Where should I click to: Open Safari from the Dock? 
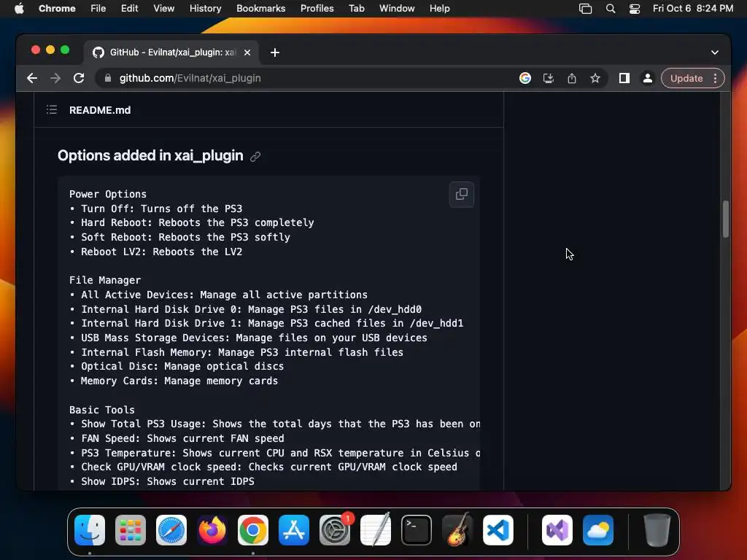pos(171,530)
